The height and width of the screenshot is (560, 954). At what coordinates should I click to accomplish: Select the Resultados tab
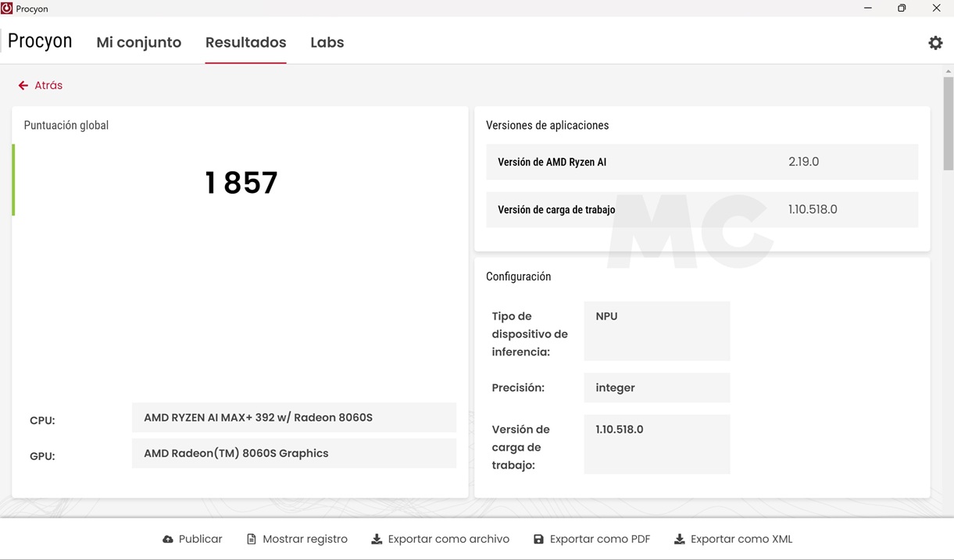[245, 42]
